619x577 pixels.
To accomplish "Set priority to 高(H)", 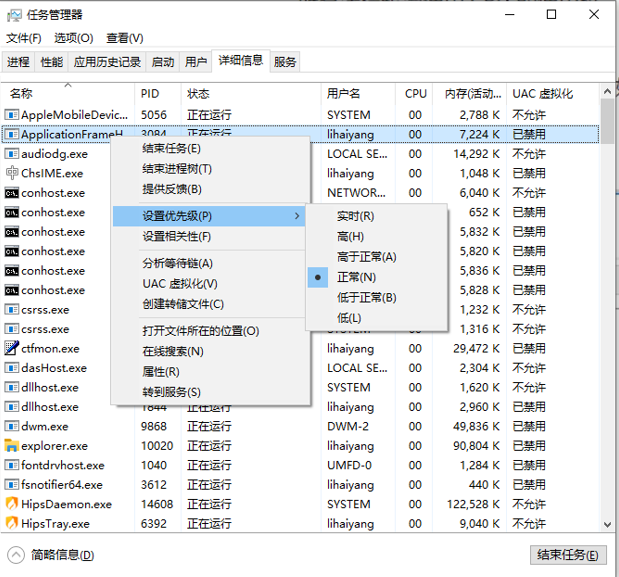I will pyautogui.click(x=377, y=236).
